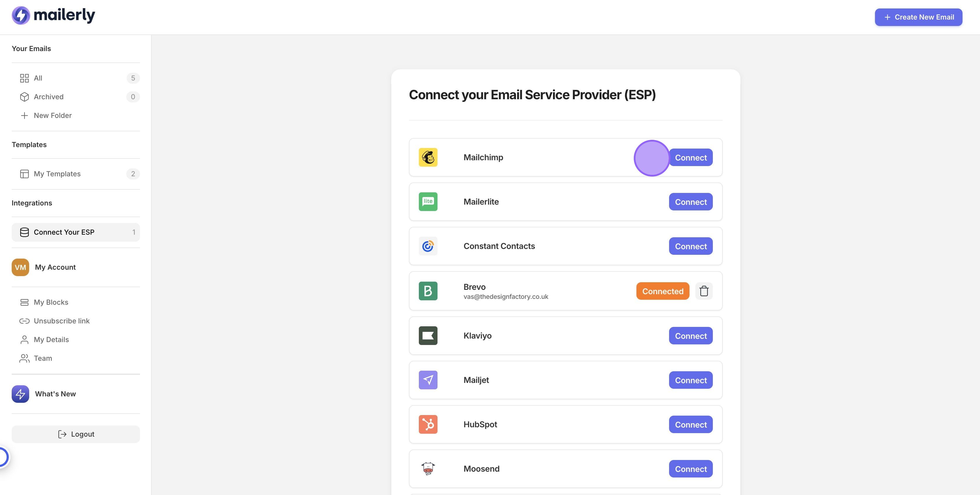The height and width of the screenshot is (495, 980).
Task: Open My Templates section
Action: [x=57, y=174]
